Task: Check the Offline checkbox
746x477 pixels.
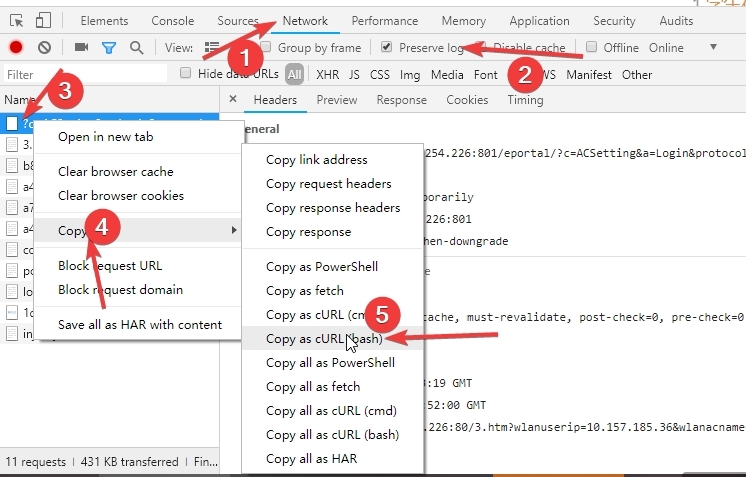Action: point(591,47)
